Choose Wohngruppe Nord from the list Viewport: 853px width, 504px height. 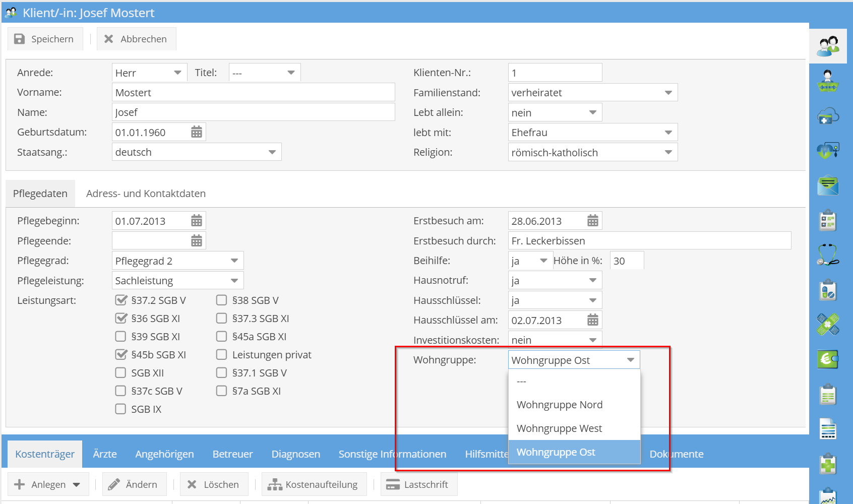(560, 405)
